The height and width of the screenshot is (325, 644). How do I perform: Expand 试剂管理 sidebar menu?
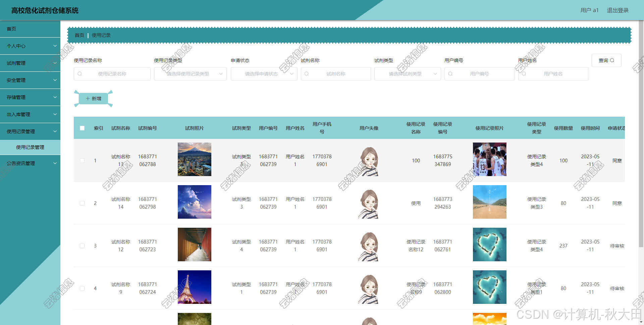[30, 63]
